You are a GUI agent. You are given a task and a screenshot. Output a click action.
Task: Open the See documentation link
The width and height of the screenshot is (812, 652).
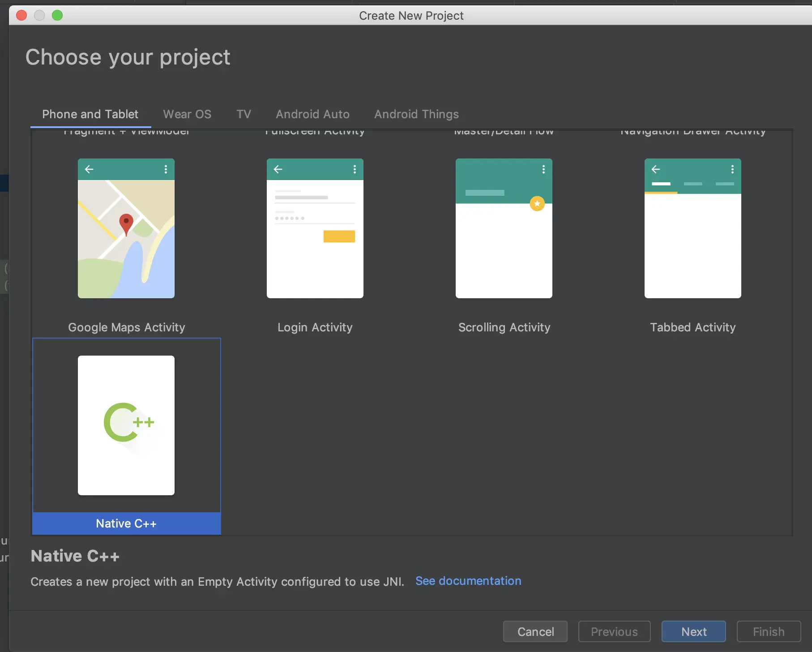(x=468, y=581)
